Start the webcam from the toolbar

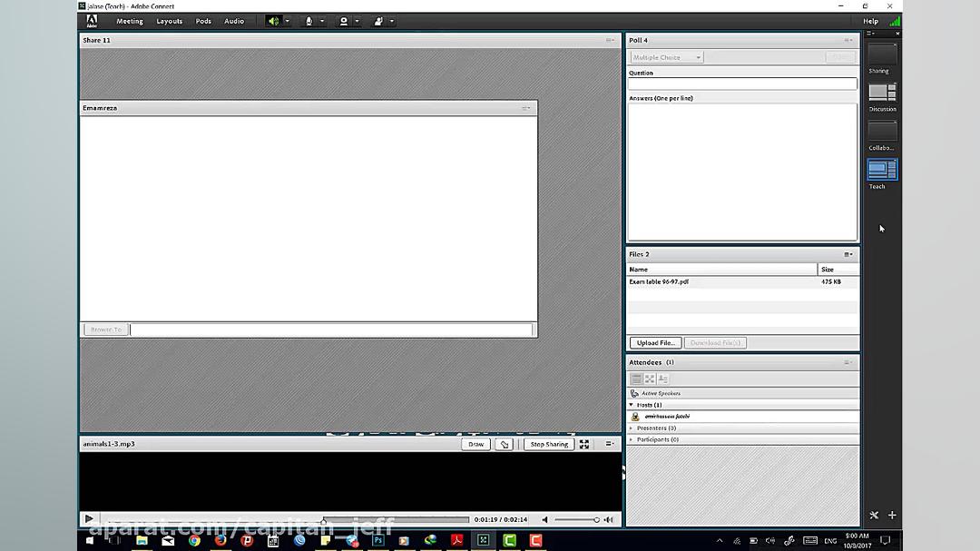pyautogui.click(x=343, y=21)
